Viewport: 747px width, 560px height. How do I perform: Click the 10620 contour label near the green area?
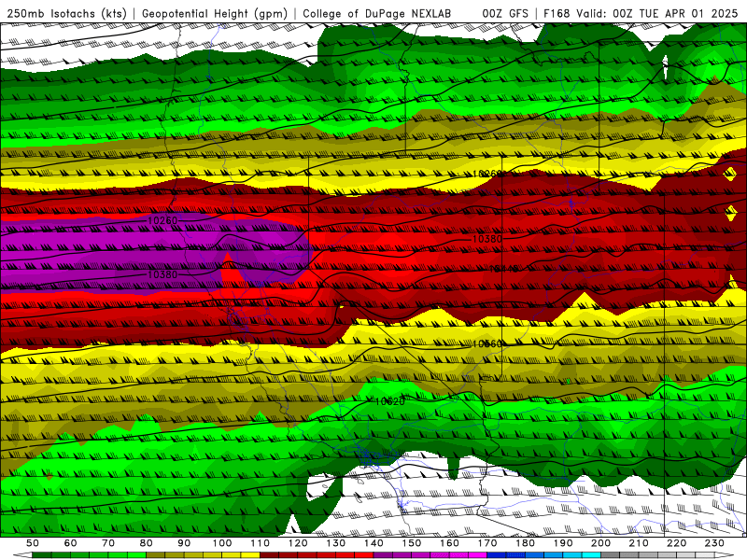coord(389,401)
